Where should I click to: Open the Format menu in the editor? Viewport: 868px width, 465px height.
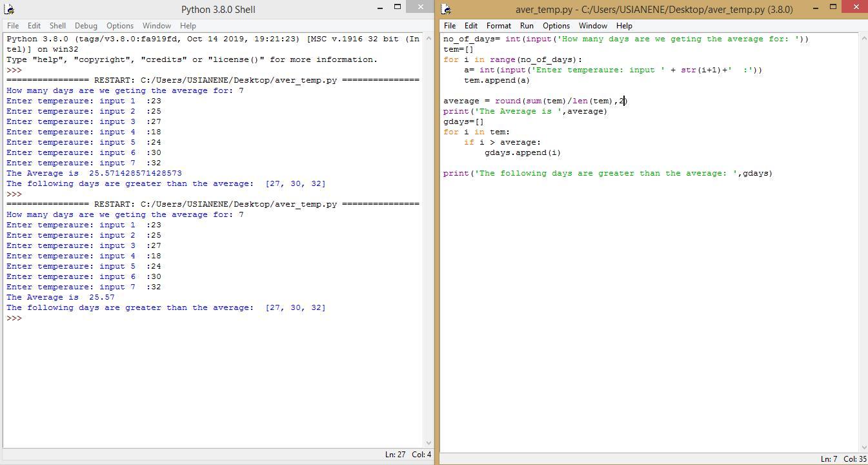[498, 26]
